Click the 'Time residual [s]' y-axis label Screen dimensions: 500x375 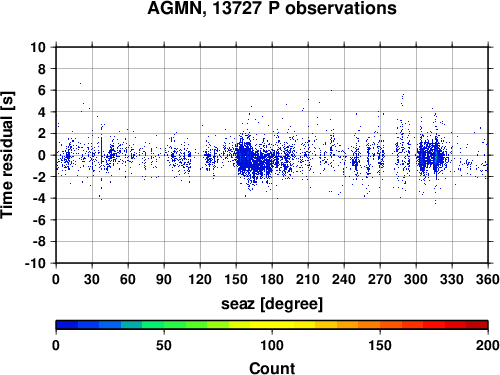(x=7, y=155)
